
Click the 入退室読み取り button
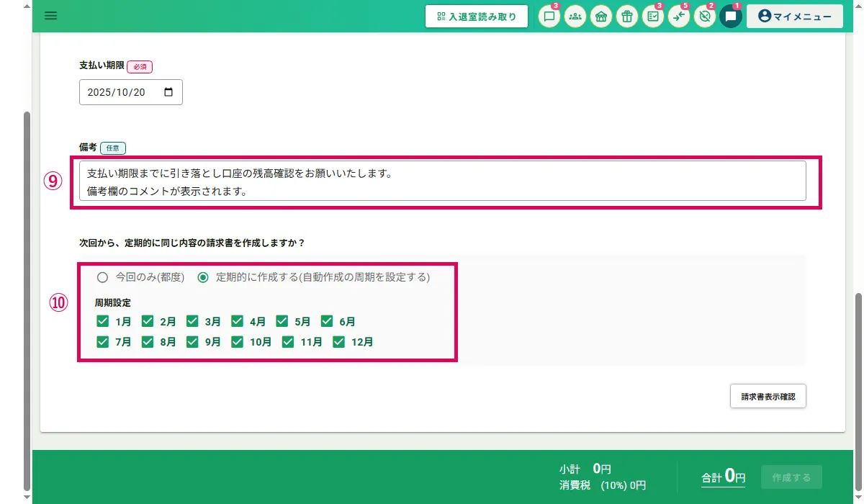point(477,17)
